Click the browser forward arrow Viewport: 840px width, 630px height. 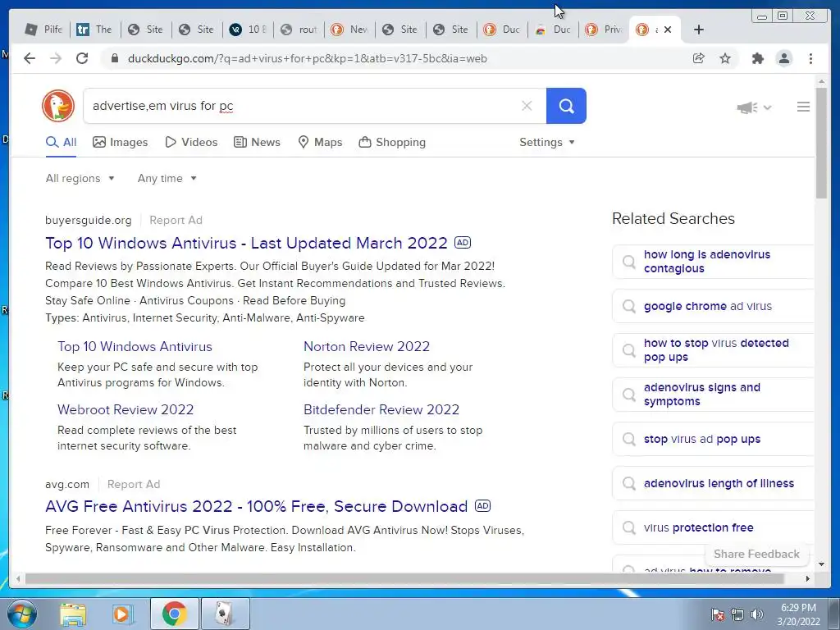tap(56, 58)
